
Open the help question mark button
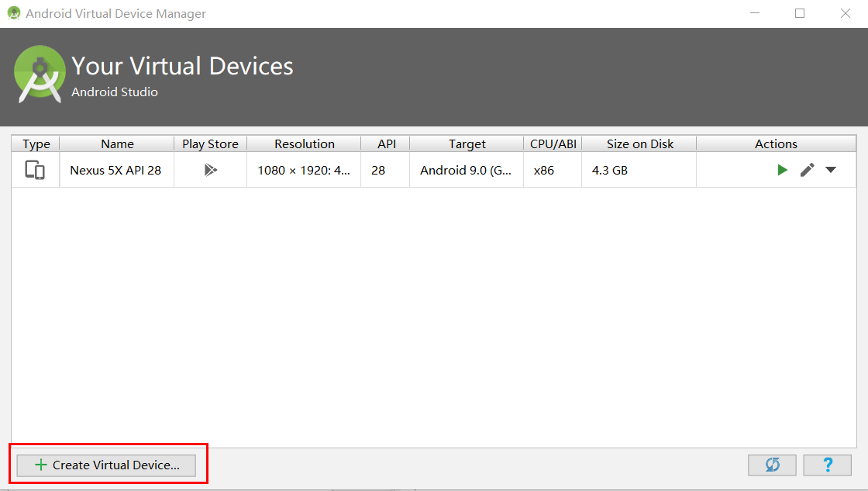click(x=828, y=465)
